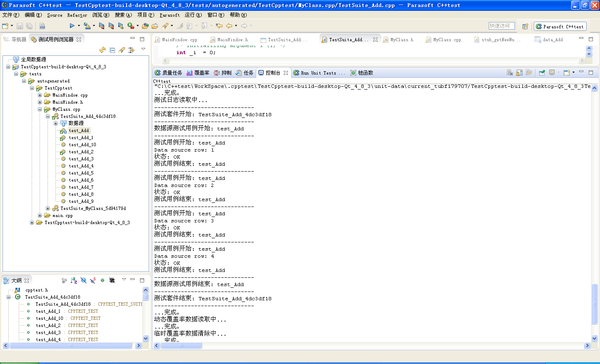The height and width of the screenshot is (364, 600).
Task: Switch to 覆盖率 coverage tab
Action: coord(198,73)
